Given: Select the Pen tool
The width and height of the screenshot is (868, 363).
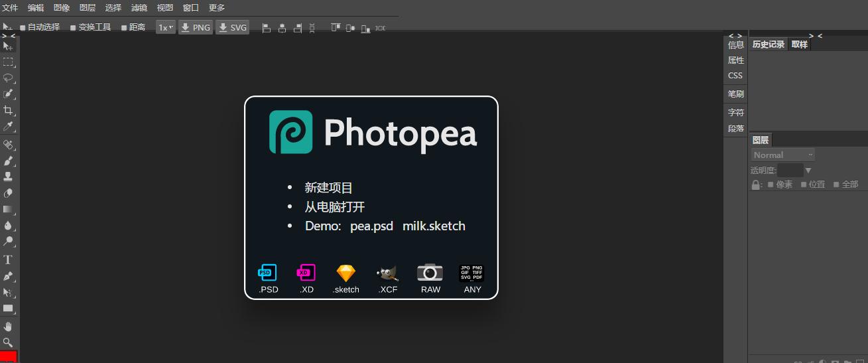Looking at the screenshot, I should (8, 276).
